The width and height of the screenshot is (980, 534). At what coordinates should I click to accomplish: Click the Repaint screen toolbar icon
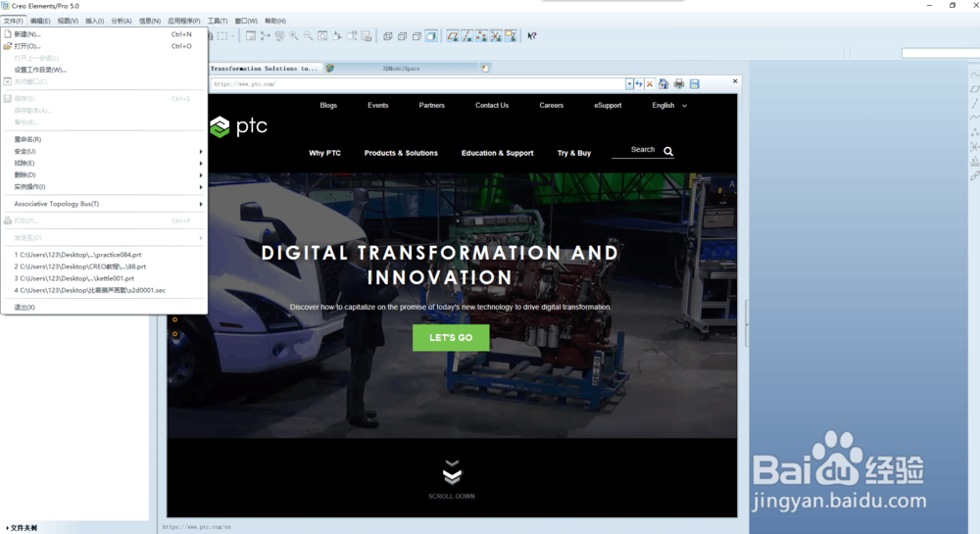click(251, 36)
